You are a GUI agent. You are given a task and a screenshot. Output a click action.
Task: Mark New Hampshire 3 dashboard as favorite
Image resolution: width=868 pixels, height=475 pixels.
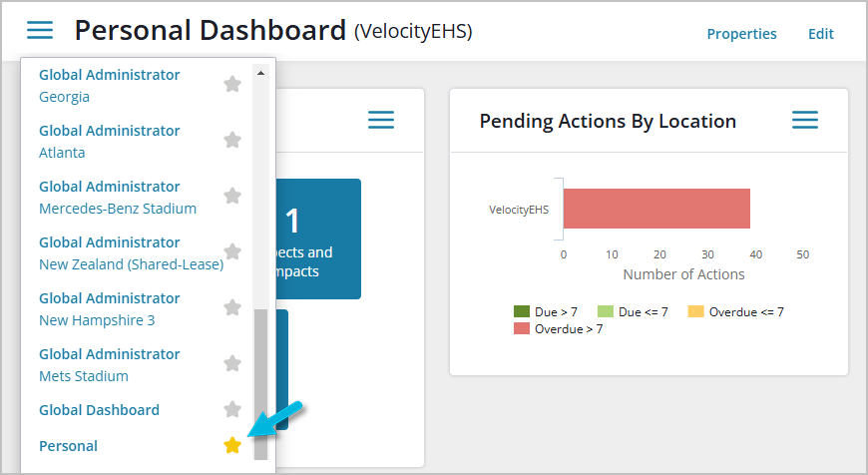(232, 308)
